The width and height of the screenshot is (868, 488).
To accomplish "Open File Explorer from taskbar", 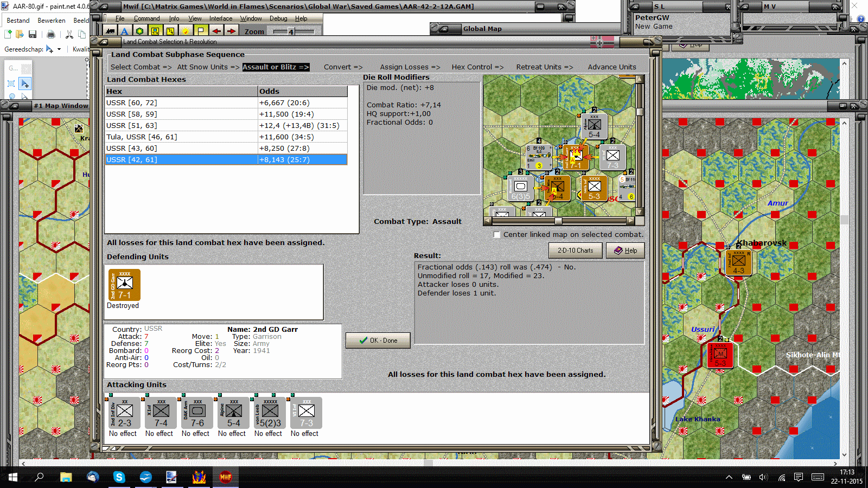I will point(66,477).
